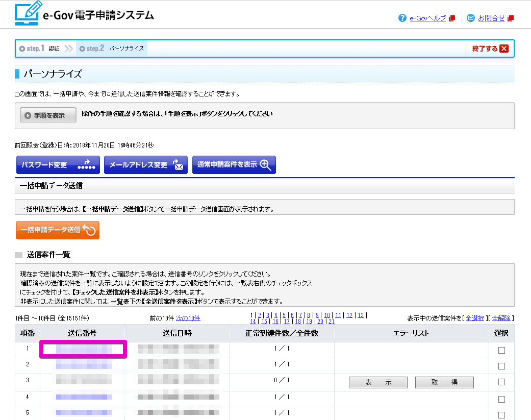Click 取得 button in item 3's error list
Image resolution: width=531 pixels, height=420 pixels.
pos(444,382)
